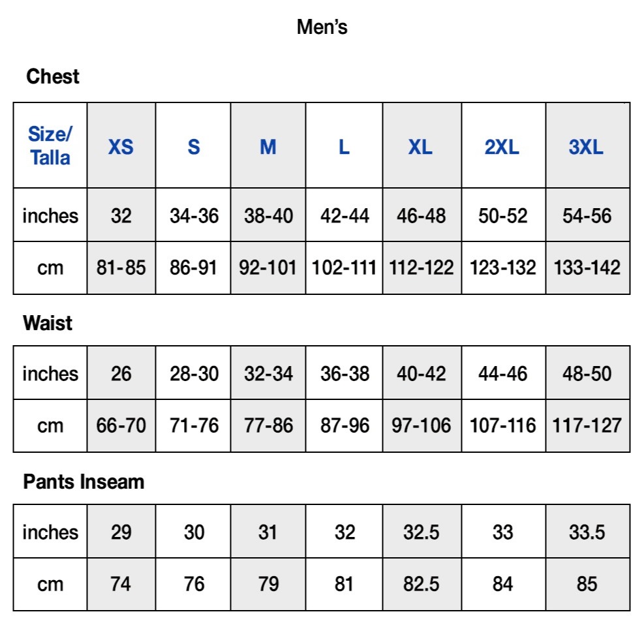The height and width of the screenshot is (644, 644).
Task: Select the inseam 32.5 inches cell
Action: coord(421,532)
